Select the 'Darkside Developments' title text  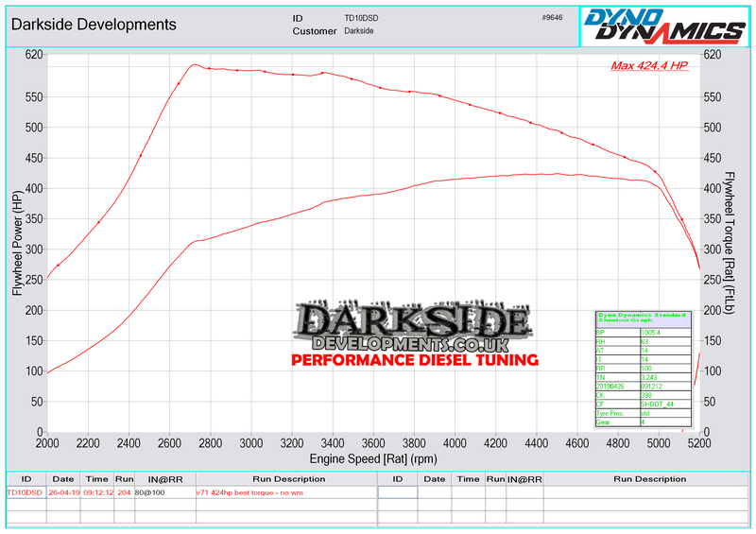click(94, 25)
